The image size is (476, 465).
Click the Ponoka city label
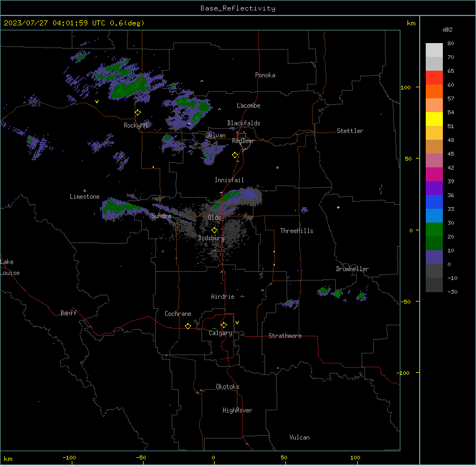(x=265, y=75)
